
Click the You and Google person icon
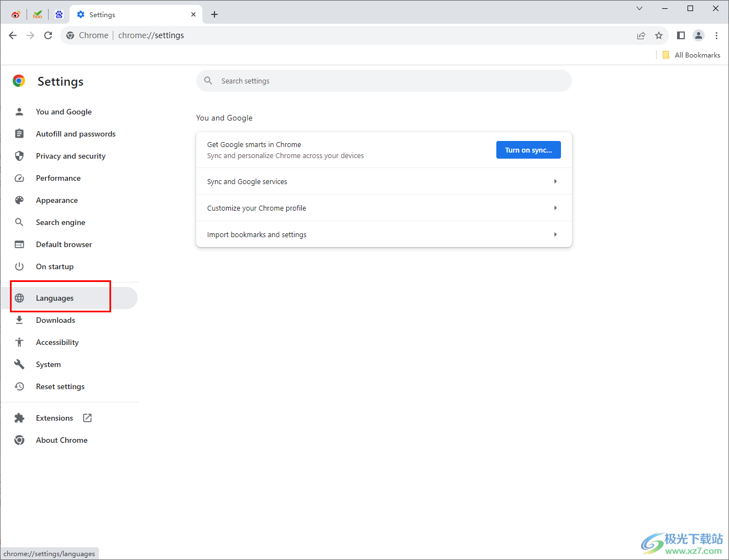tap(19, 112)
